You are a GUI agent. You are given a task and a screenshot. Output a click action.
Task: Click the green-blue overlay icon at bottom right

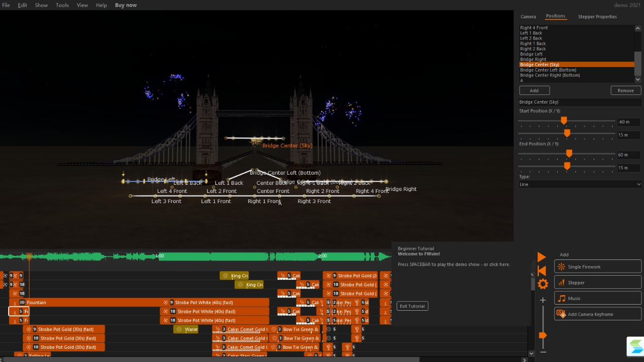click(x=635, y=346)
